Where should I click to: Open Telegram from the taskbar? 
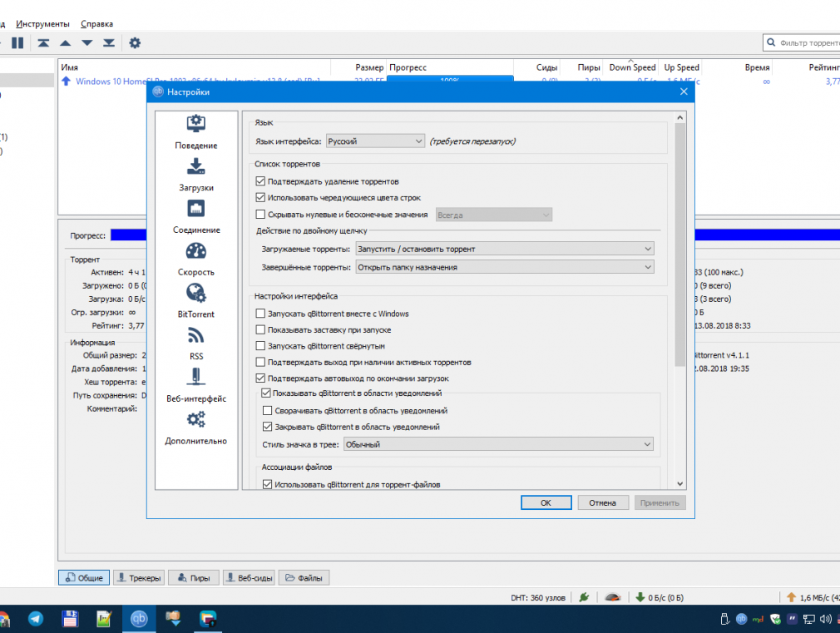[36, 619]
